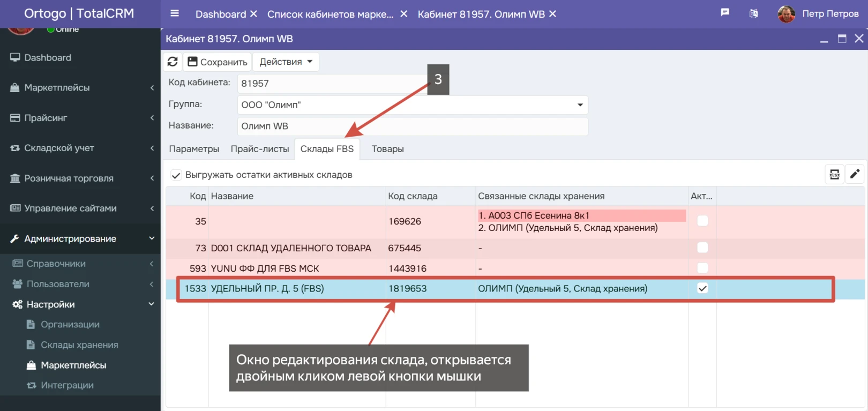
Task: Click the Справочники icon
Action: coord(18,263)
